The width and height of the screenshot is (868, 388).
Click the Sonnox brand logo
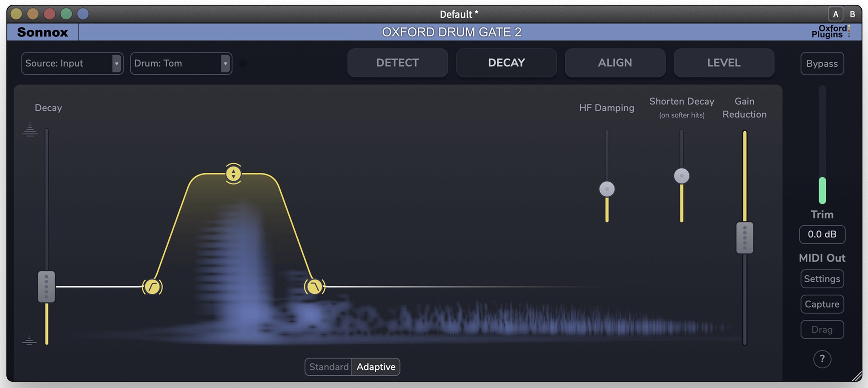(x=43, y=32)
